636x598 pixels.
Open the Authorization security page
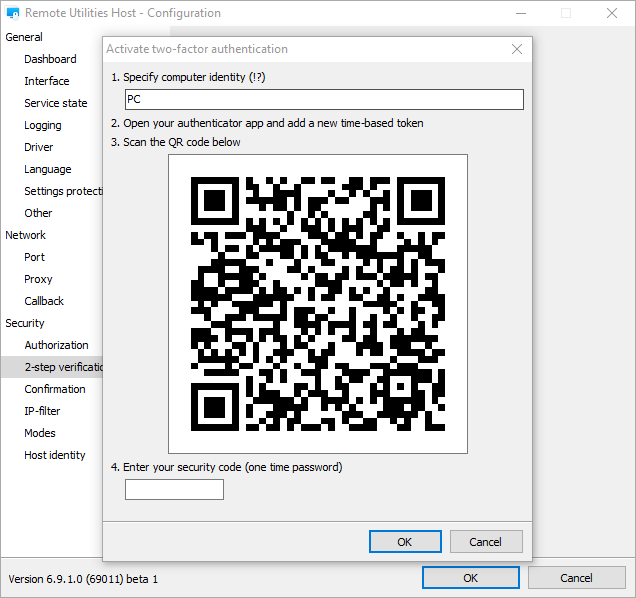pyautogui.click(x=56, y=345)
